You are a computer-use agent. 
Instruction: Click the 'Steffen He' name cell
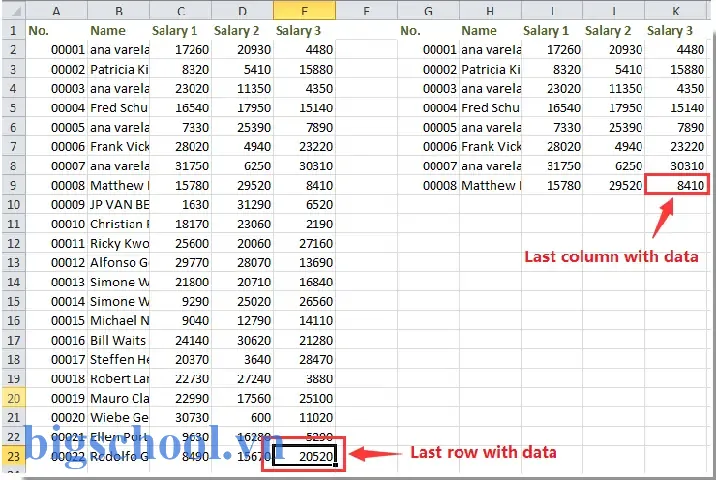click(119, 359)
